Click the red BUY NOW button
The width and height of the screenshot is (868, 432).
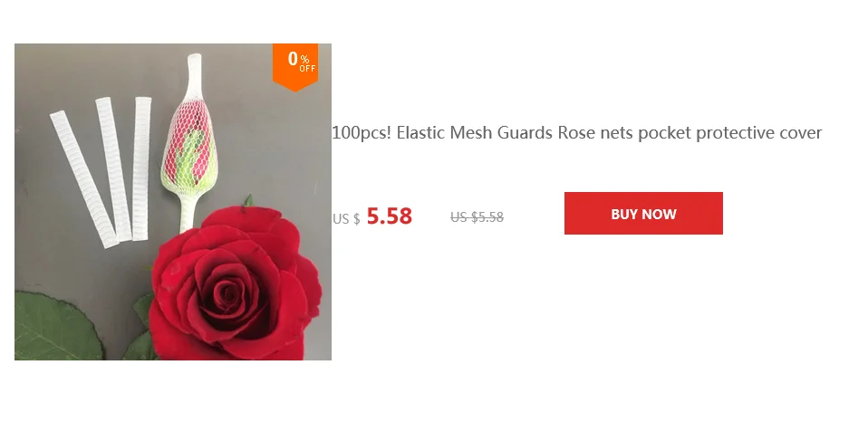[643, 214]
